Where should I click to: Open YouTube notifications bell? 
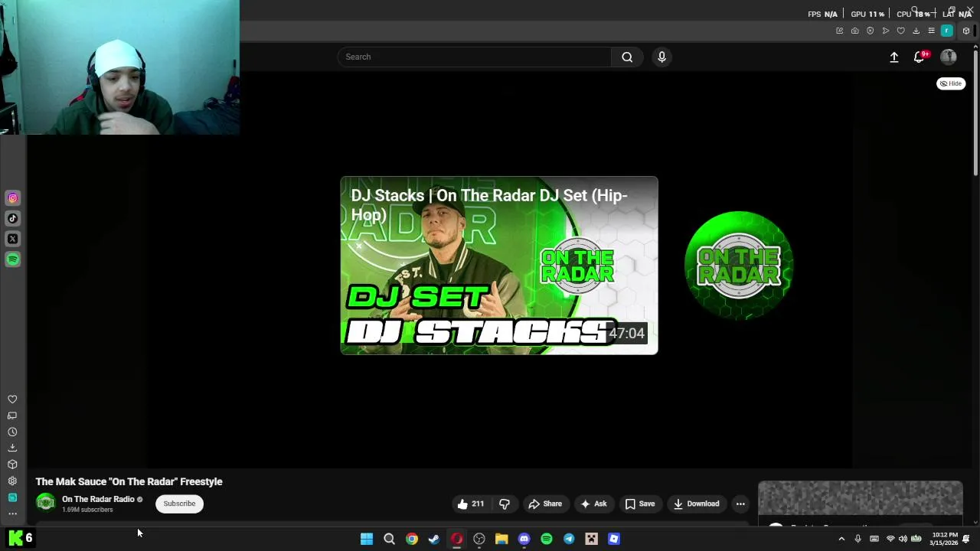(920, 57)
